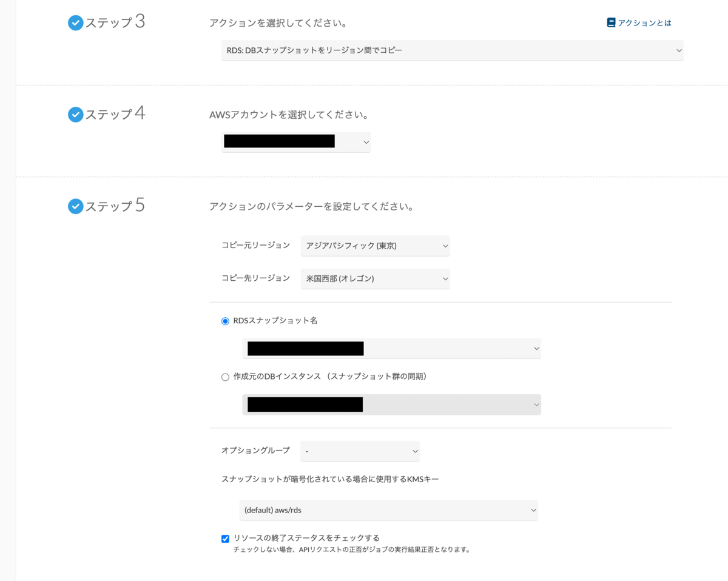
Task: Click the book icon beside アクションとは
Action: (611, 22)
